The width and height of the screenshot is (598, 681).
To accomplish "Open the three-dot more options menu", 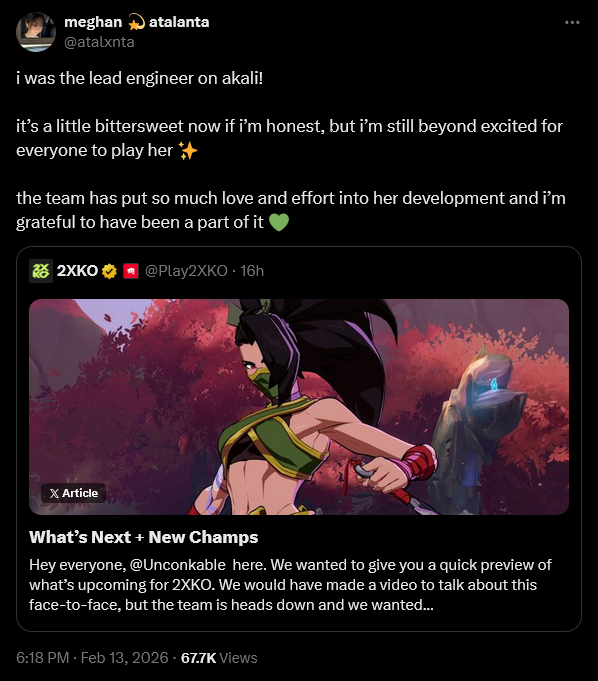I will 572,22.
